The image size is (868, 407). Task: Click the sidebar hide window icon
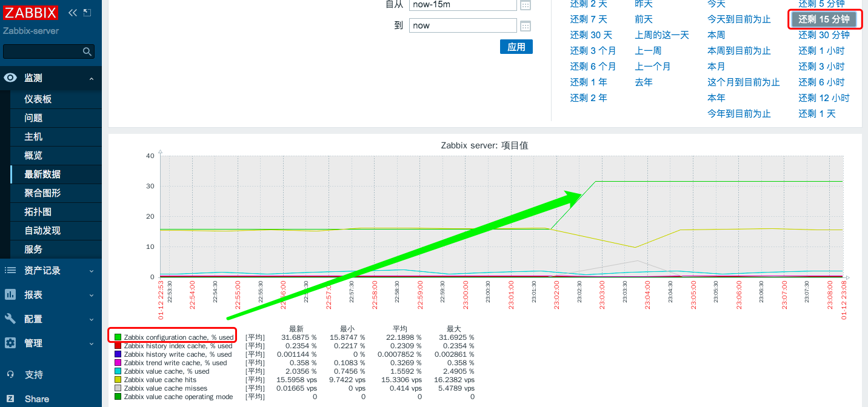[87, 13]
